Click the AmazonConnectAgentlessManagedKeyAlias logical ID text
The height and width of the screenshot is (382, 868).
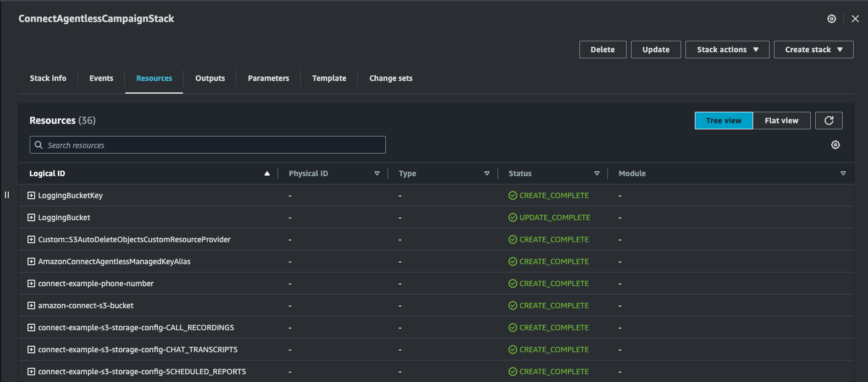tap(114, 261)
